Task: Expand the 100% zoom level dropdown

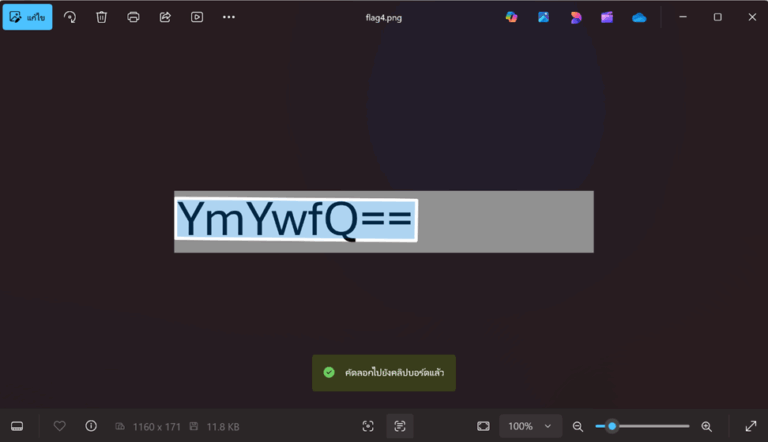Action: click(x=547, y=426)
